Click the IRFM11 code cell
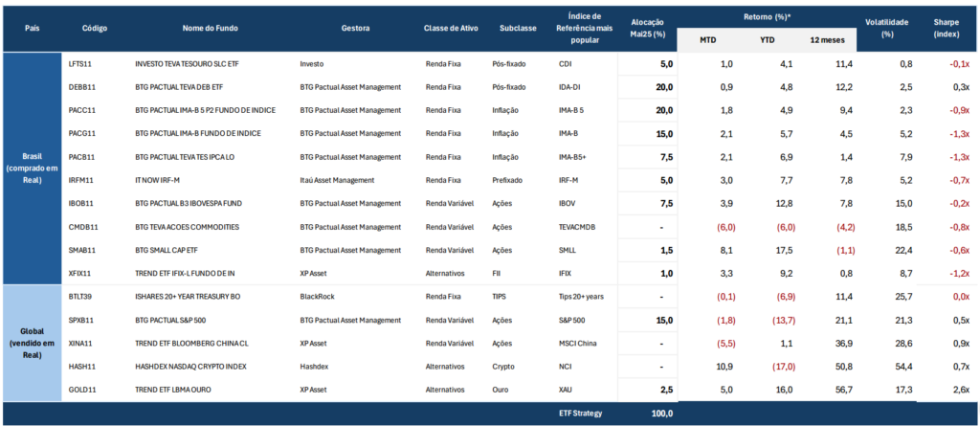 click(x=82, y=180)
